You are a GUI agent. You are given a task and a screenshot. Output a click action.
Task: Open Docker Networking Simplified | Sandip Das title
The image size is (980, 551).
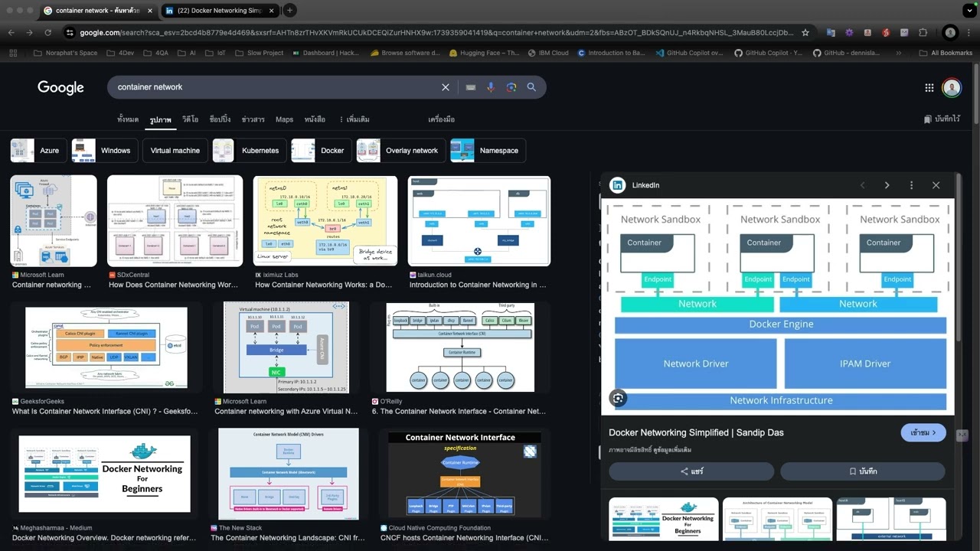[696, 432]
